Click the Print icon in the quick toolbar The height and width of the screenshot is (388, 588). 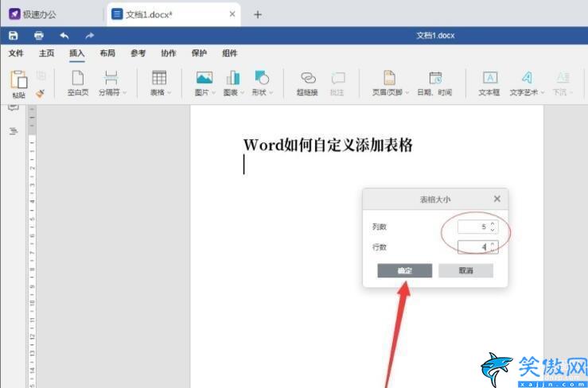pos(39,36)
